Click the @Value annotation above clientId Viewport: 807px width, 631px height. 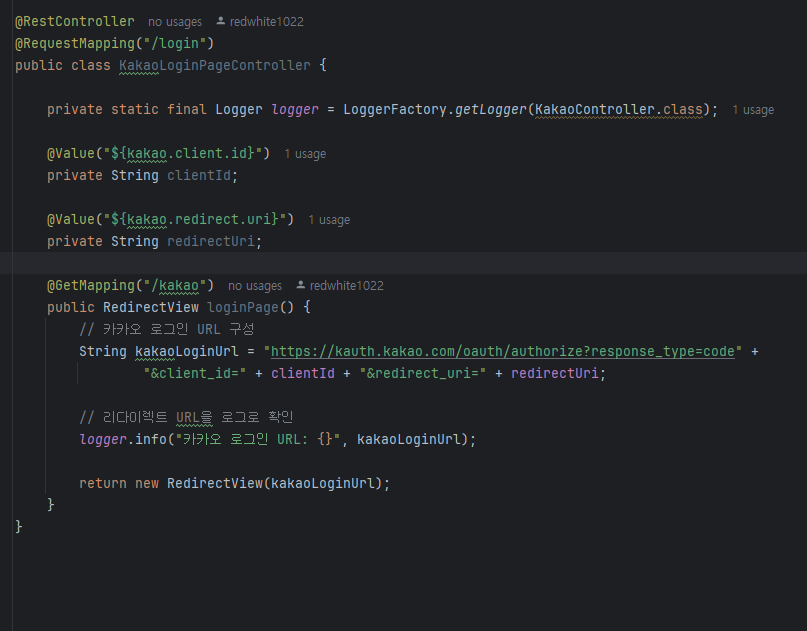coord(71,153)
